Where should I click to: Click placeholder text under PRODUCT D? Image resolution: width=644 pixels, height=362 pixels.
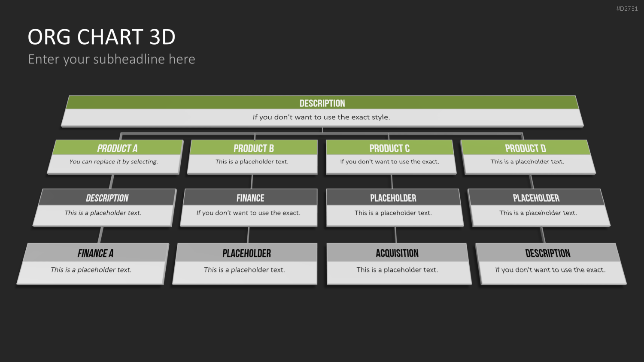[528, 162]
